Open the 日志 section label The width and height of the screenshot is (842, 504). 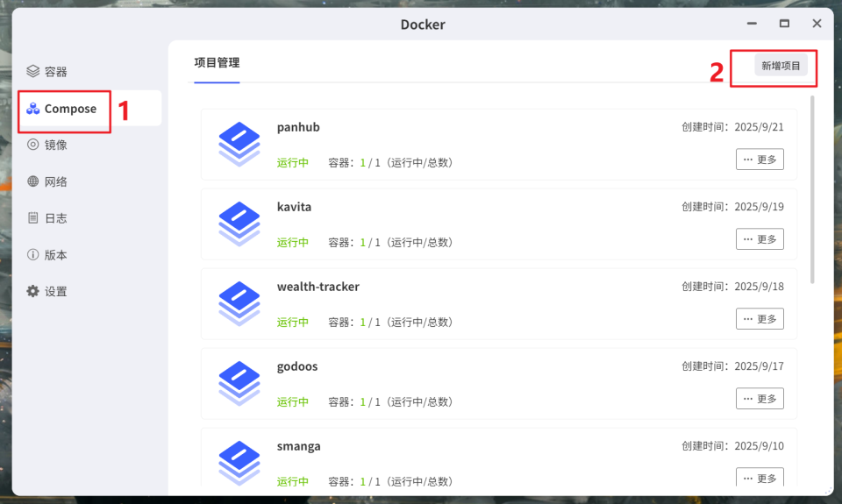pyautogui.click(x=56, y=218)
